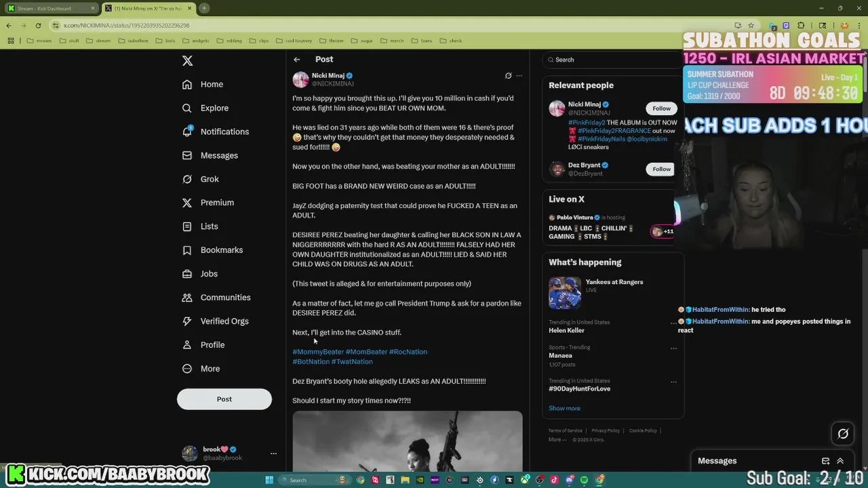Reload the page

(x=38, y=25)
